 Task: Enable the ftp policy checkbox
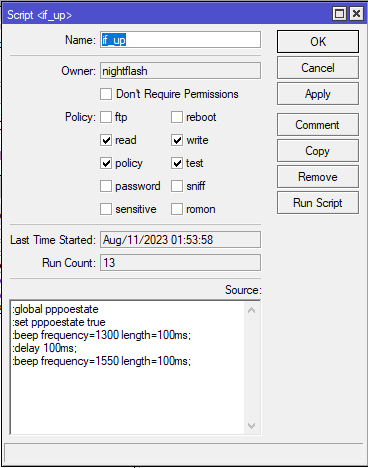coord(106,117)
